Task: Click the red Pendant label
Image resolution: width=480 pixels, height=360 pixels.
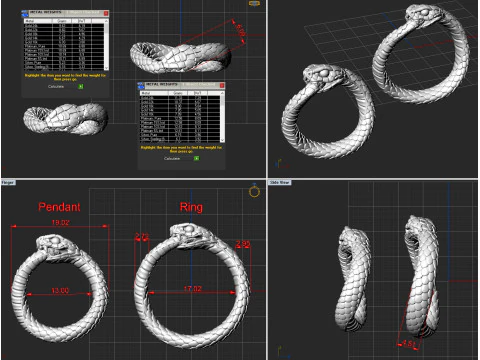Action: [x=59, y=207]
